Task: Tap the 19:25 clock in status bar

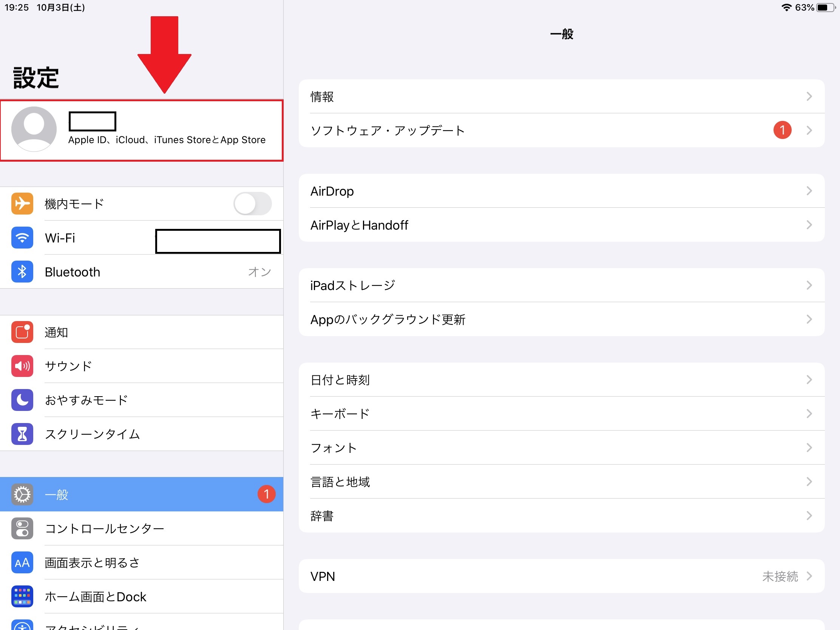Action: click(x=17, y=7)
